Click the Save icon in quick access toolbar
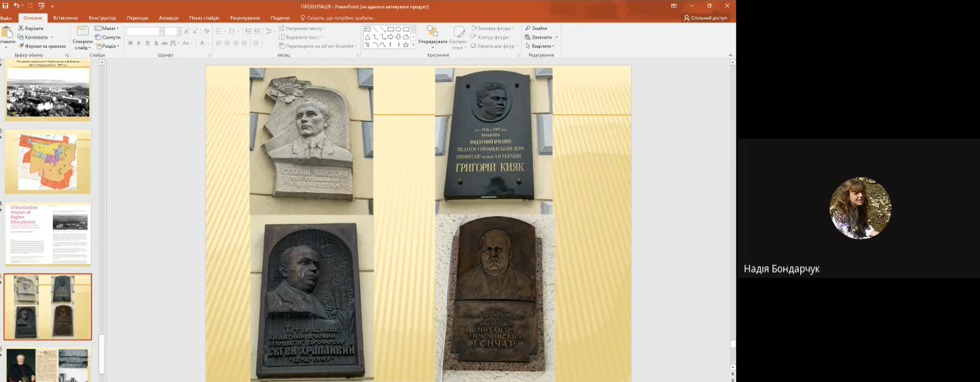The image size is (980, 382). click(x=5, y=6)
